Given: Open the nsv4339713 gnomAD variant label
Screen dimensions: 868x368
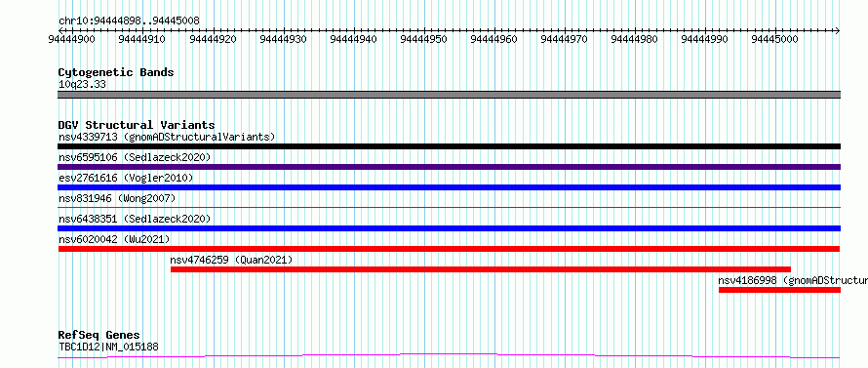Looking at the screenshot, I should tap(167, 137).
